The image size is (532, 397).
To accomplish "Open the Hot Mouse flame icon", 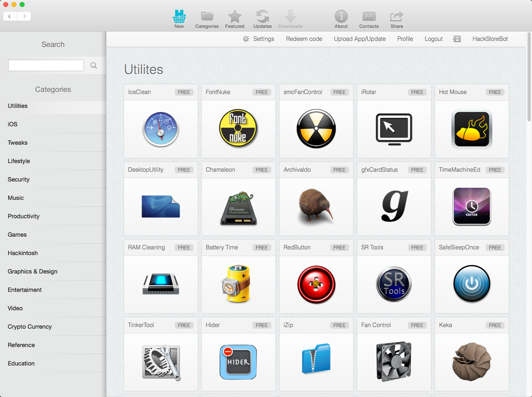I will pos(472,129).
